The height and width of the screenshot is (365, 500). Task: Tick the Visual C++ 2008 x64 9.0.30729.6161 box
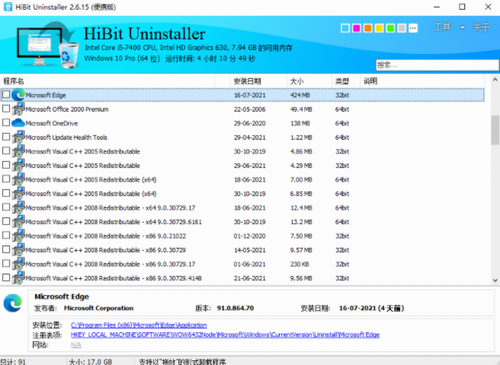pos(6,221)
